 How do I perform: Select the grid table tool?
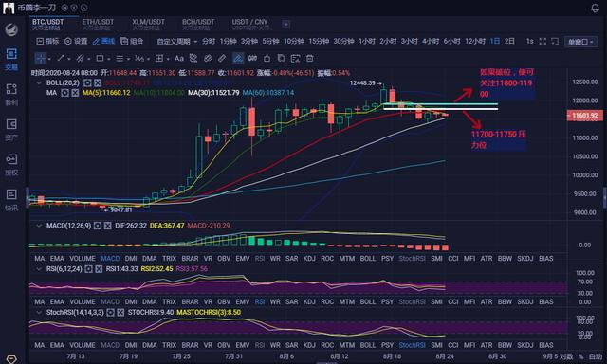point(159,59)
